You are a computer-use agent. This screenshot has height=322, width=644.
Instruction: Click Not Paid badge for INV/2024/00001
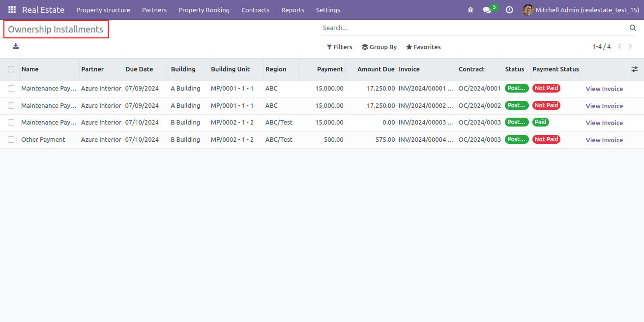tap(546, 88)
